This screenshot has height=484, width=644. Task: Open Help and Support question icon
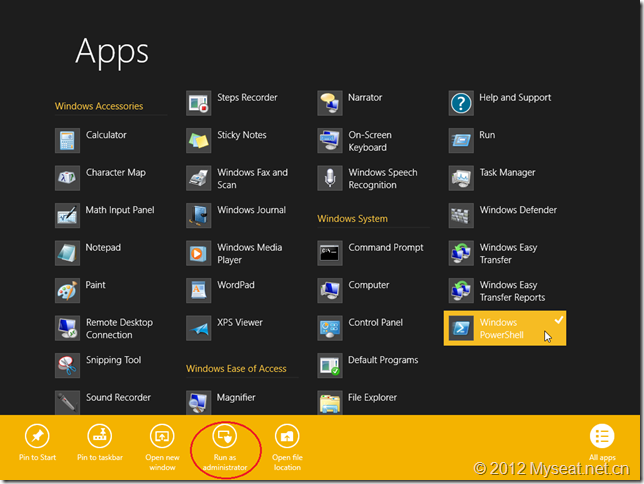tap(461, 103)
